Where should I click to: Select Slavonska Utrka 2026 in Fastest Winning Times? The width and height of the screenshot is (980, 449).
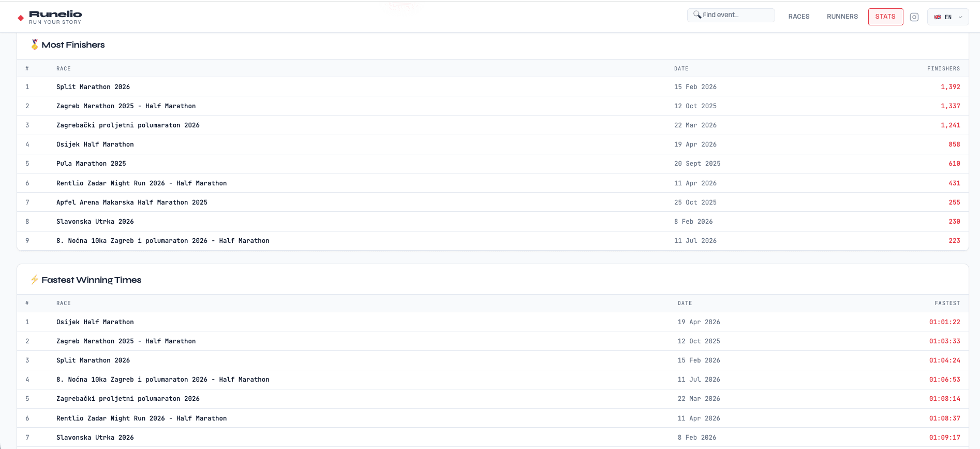(x=95, y=438)
